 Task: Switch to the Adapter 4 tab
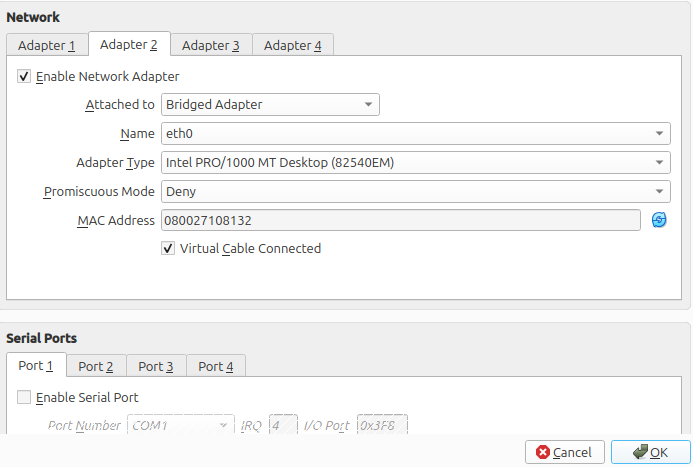pyautogui.click(x=292, y=45)
